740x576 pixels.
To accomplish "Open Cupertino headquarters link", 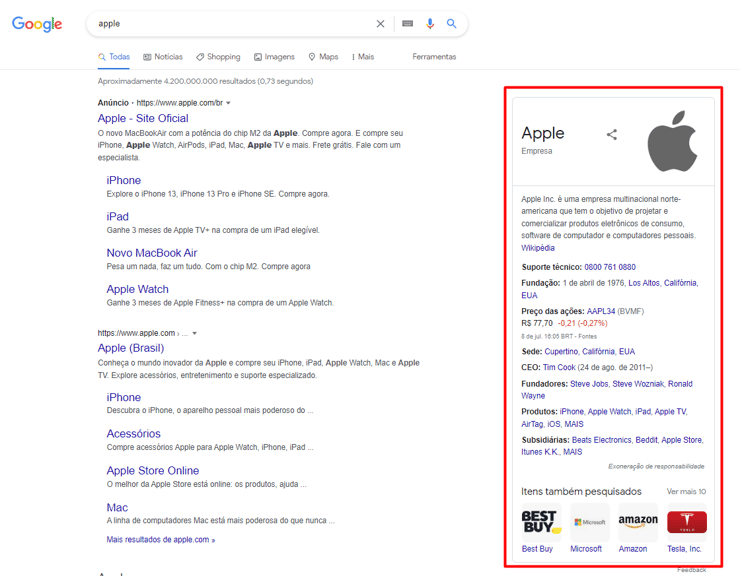I will [561, 352].
